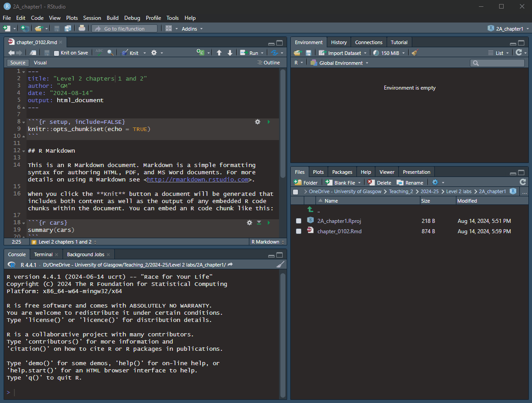Image resolution: width=532 pixels, height=403 pixels.
Task: Open the Build menu
Action: click(113, 18)
